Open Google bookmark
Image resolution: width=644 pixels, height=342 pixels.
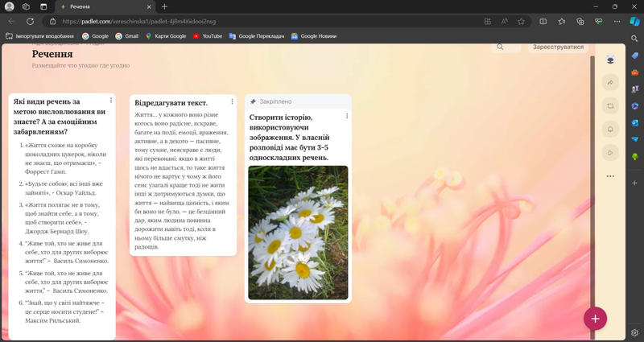95,36
